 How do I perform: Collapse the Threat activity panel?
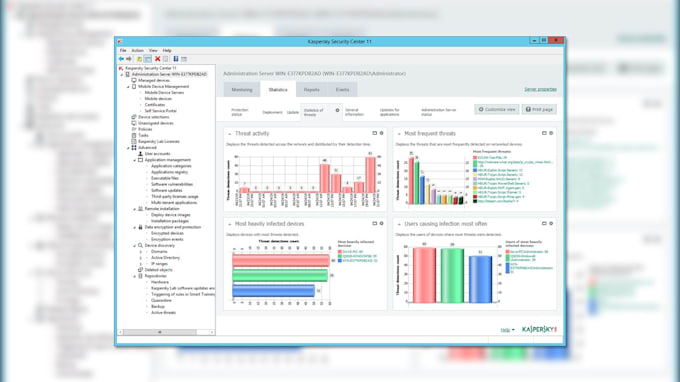pyautogui.click(x=229, y=134)
